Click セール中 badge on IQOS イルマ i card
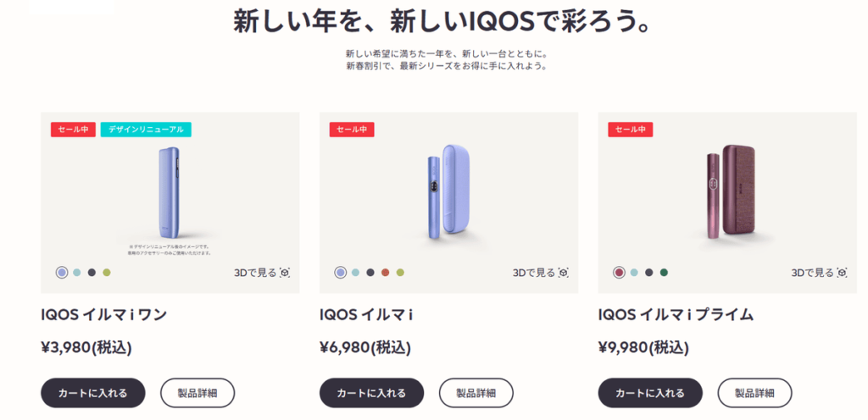 coord(352,130)
